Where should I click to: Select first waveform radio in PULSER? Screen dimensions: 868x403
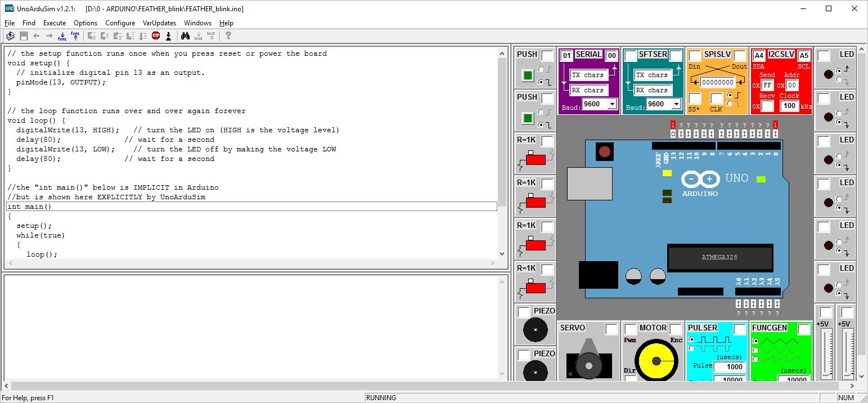point(691,339)
